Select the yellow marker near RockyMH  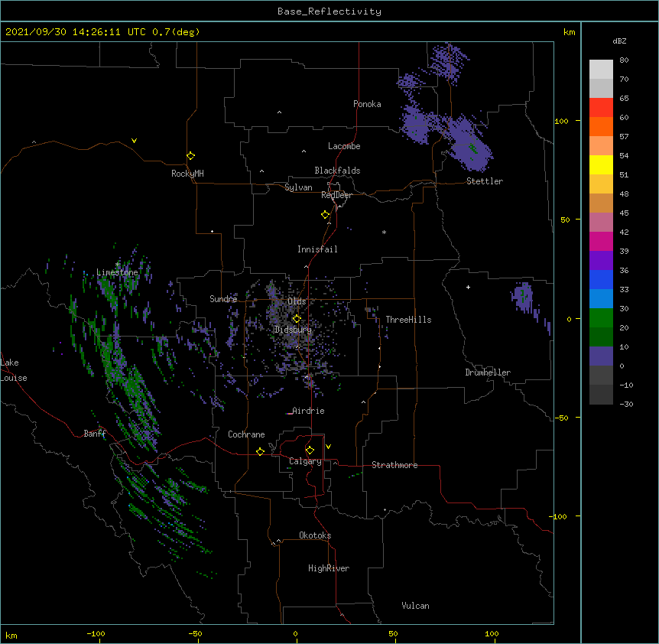coord(190,156)
